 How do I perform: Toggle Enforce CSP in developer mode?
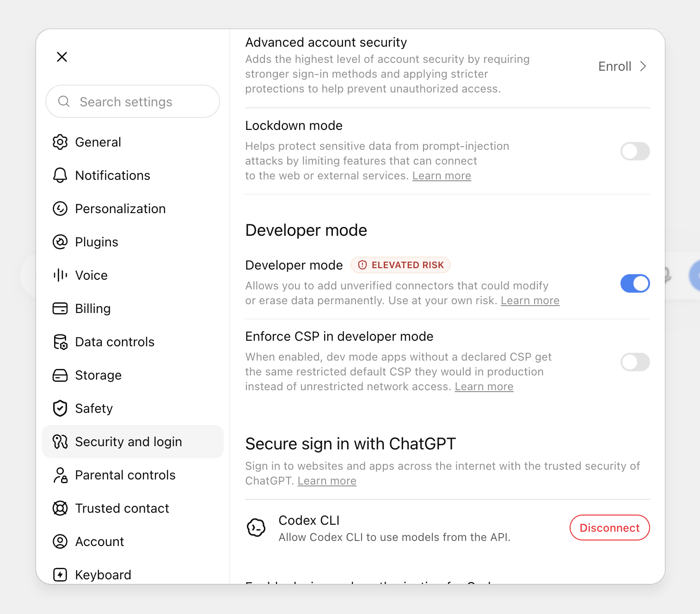[x=635, y=362]
